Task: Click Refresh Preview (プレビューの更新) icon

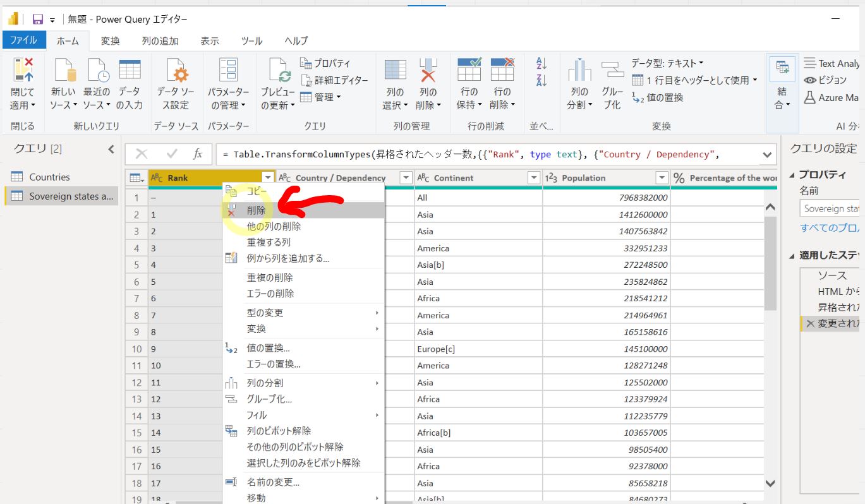Action: (279, 69)
